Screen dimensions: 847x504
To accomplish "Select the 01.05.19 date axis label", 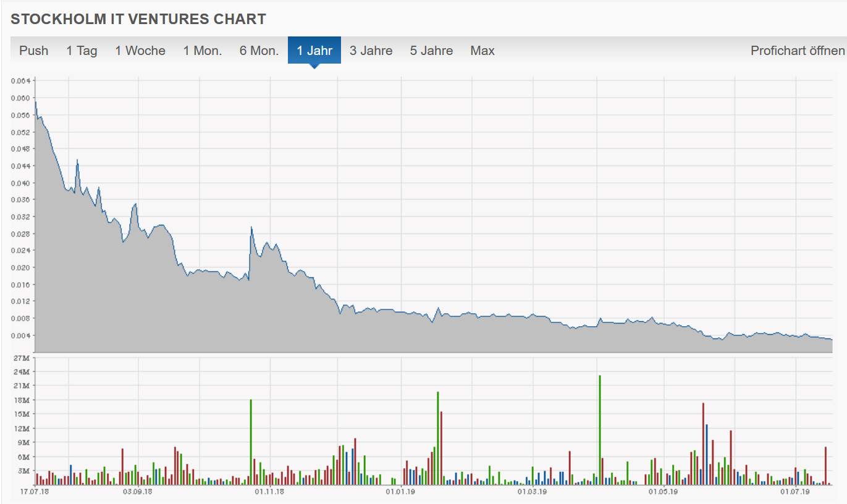I will click(664, 492).
